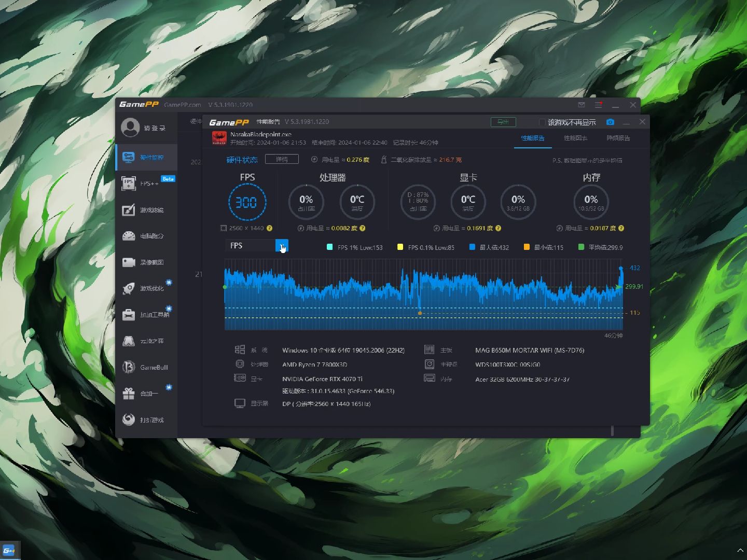Screen dimensions: 747x560
Task: Open the 硬件监控 hardware monitor sidebar item
Action: click(x=146, y=157)
